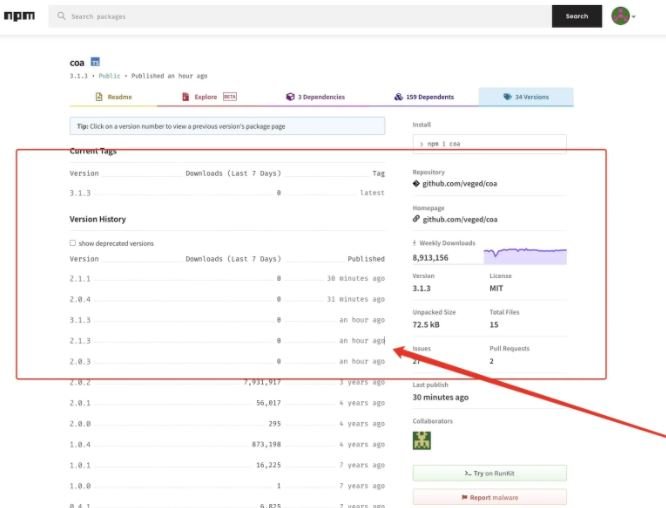
Task: Click the Readme file icon
Action: [99, 97]
